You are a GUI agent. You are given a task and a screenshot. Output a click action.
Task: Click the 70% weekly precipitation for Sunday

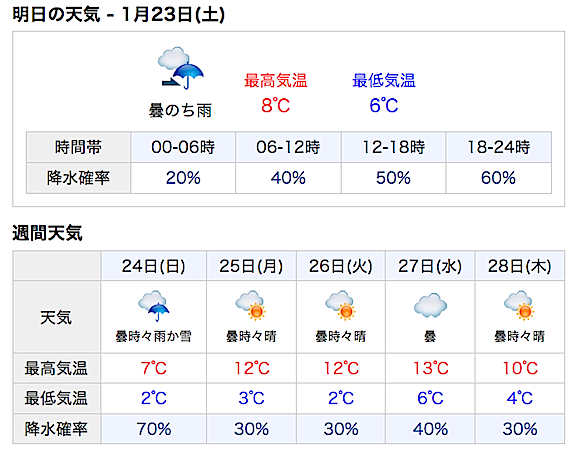click(x=154, y=429)
